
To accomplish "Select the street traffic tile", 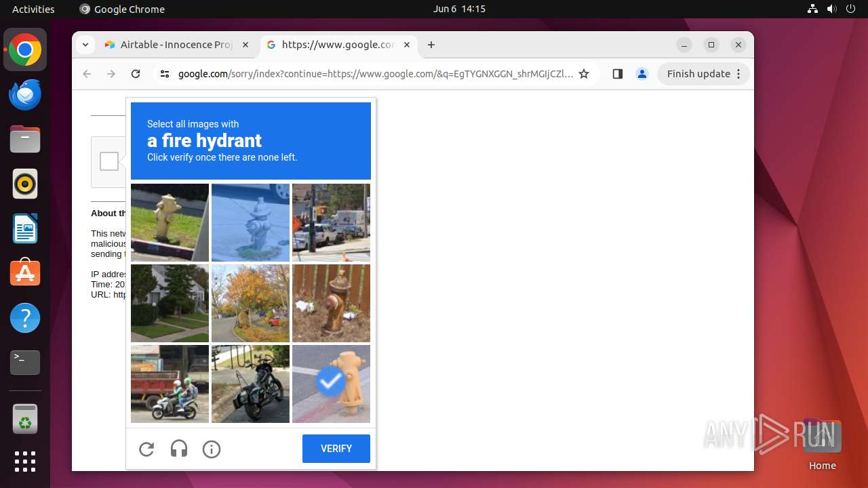I will pyautogui.click(x=331, y=222).
